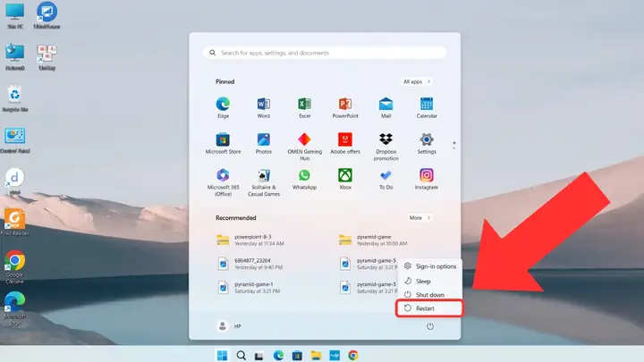Viewport: 644px width, 362px height.
Task: Open File Explorer from the taskbar
Action: tap(316, 356)
